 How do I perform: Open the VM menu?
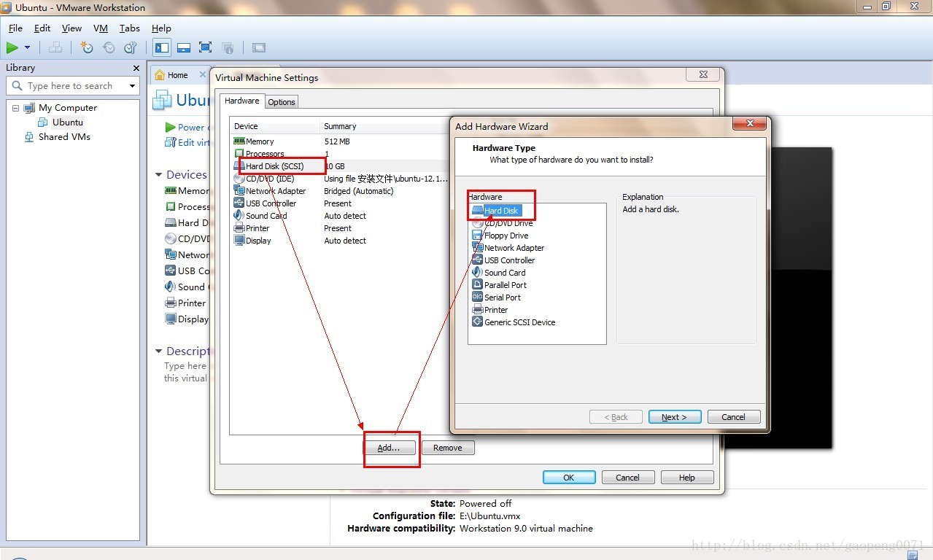tap(101, 28)
